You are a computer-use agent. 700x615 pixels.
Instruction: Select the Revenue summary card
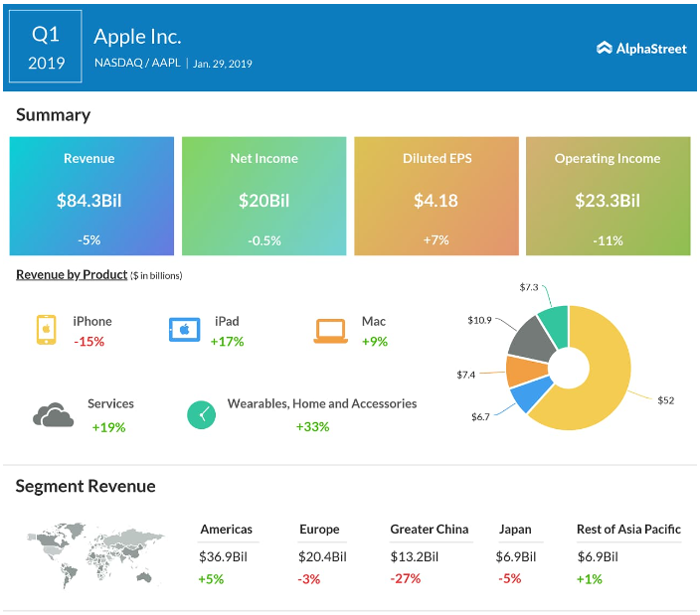click(89, 197)
